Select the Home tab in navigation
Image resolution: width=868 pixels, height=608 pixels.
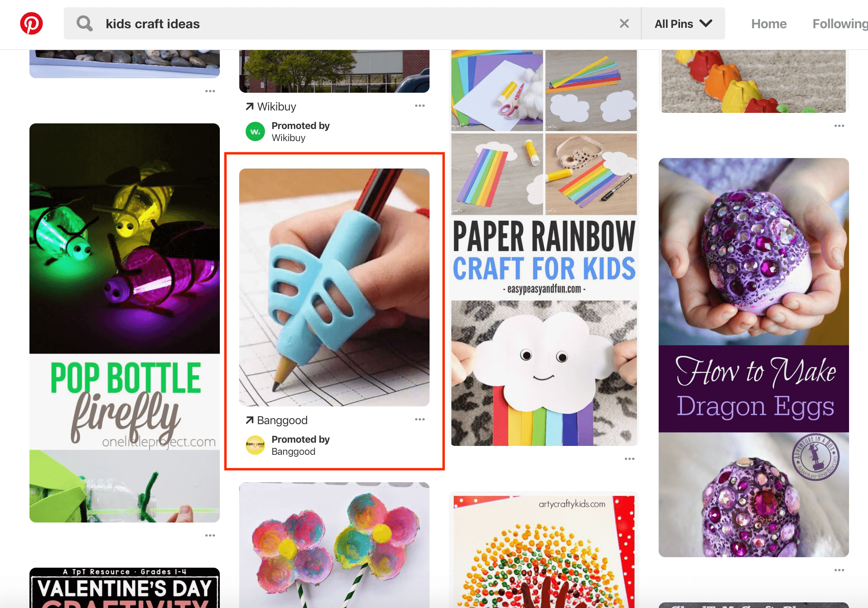point(767,24)
